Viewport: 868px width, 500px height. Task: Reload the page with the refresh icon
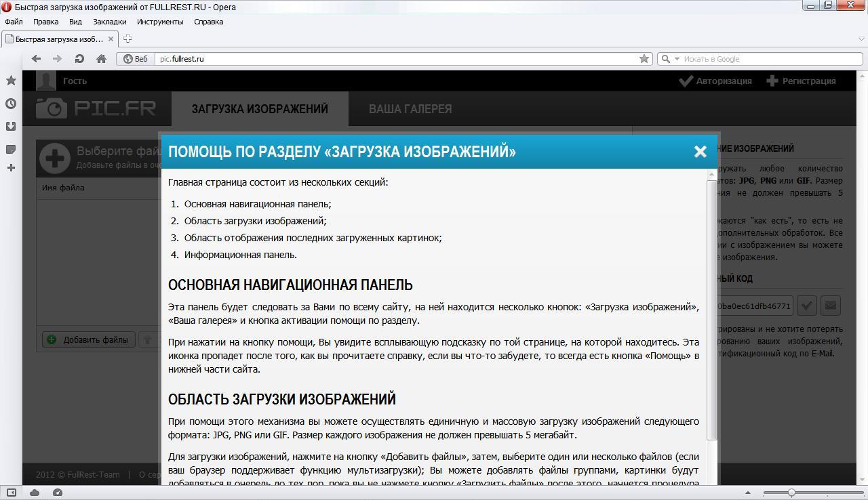(x=79, y=59)
